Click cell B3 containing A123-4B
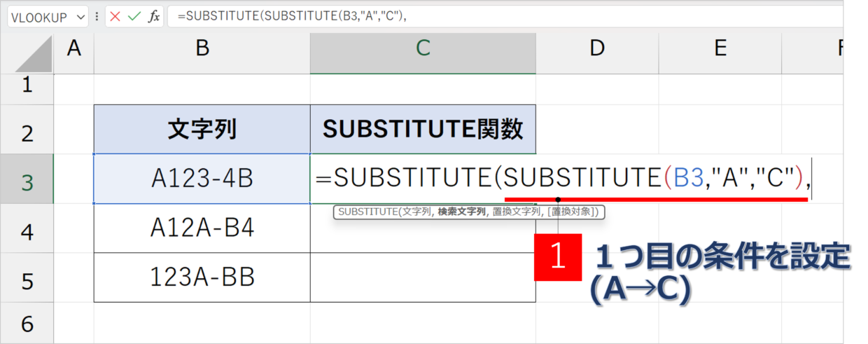The image size is (868, 344). click(202, 179)
